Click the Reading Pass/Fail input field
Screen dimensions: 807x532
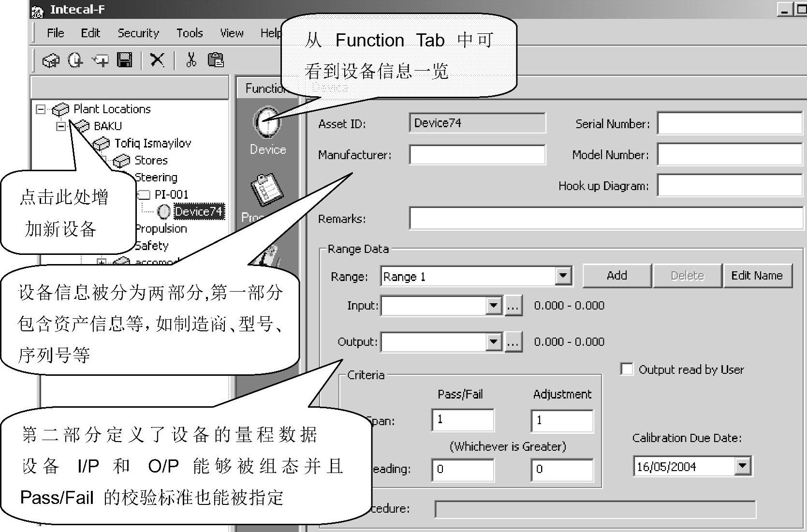tap(463, 470)
